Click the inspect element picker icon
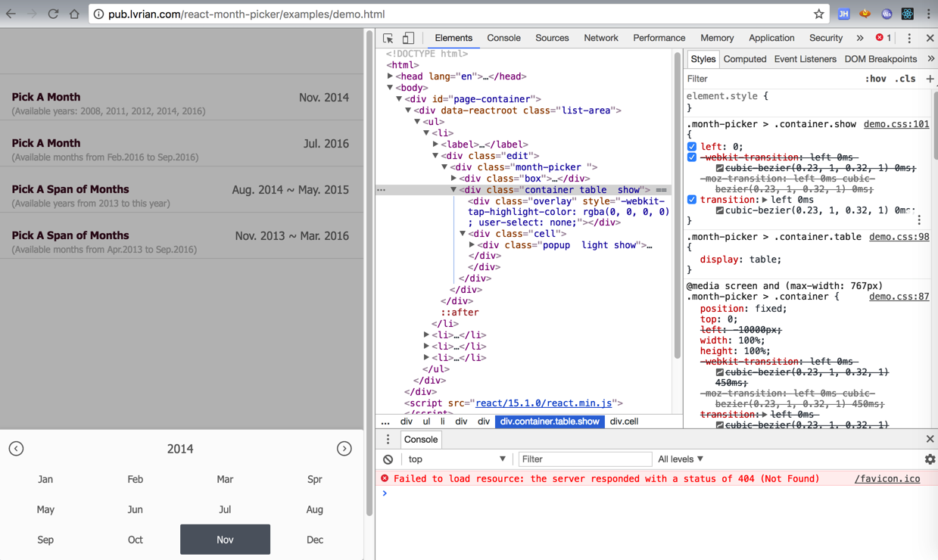The width and height of the screenshot is (938, 560). click(x=388, y=38)
